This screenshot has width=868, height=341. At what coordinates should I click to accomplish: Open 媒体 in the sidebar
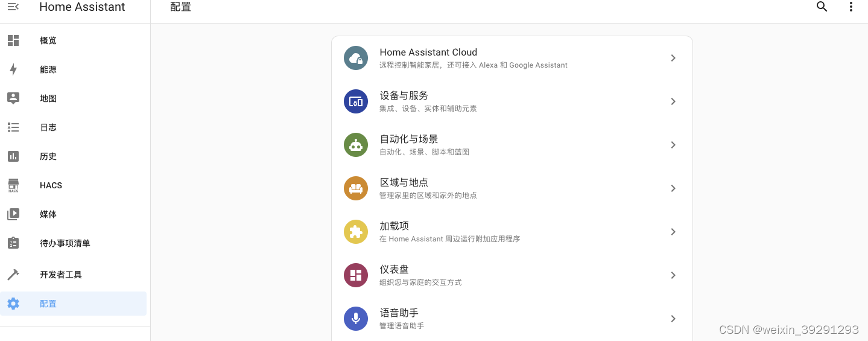[x=74, y=214]
